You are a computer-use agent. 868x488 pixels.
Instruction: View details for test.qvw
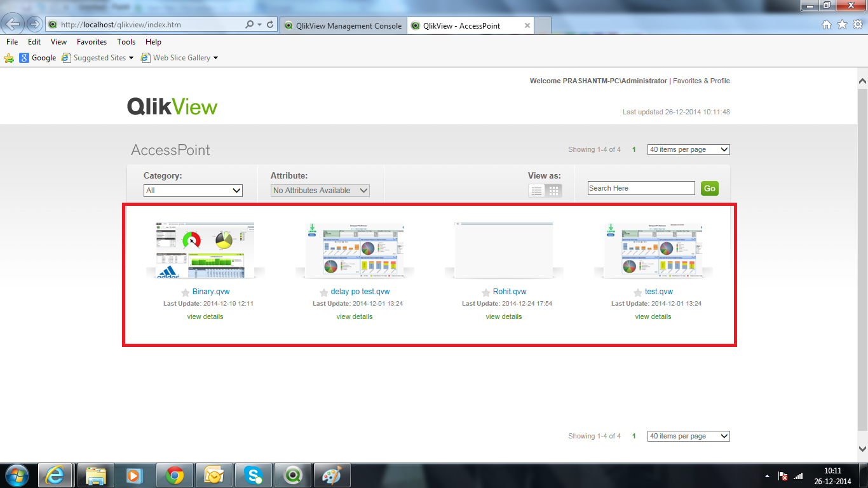coord(653,316)
